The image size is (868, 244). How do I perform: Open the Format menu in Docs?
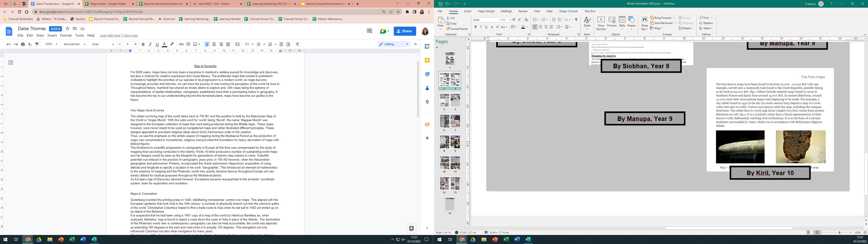[x=66, y=35]
